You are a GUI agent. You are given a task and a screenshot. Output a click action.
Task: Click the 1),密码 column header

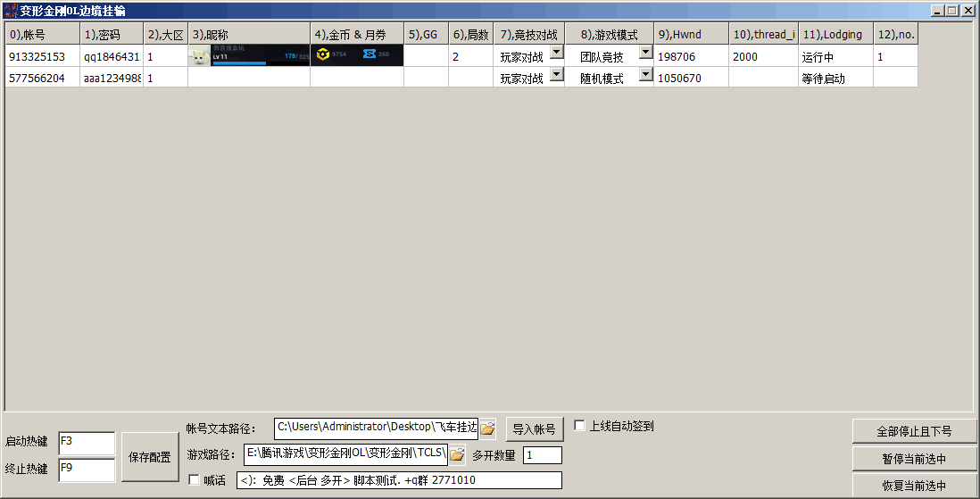(x=112, y=35)
